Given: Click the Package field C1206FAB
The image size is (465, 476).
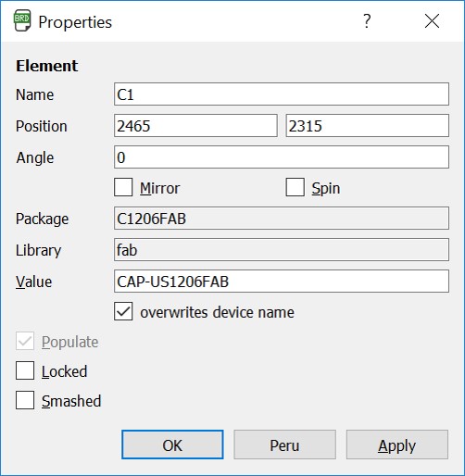Looking at the screenshot, I should pos(282,219).
